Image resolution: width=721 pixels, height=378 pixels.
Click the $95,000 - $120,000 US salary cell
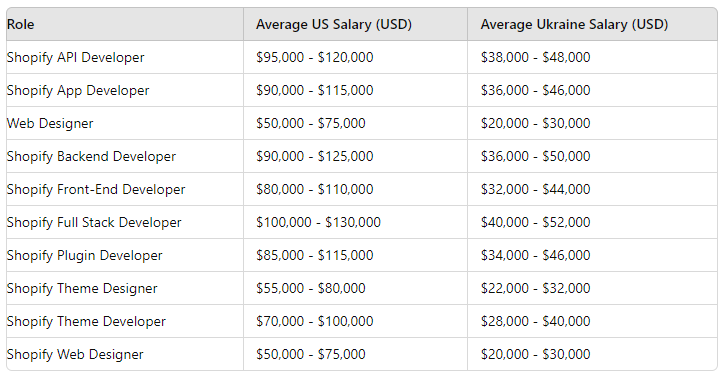[355, 57]
